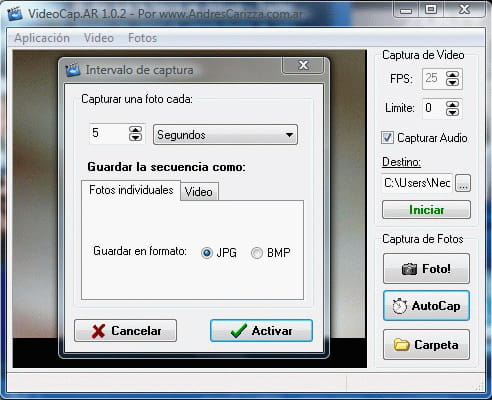492x400 pixels.
Task: Increase the capture interval value stepper
Action: (x=135, y=130)
